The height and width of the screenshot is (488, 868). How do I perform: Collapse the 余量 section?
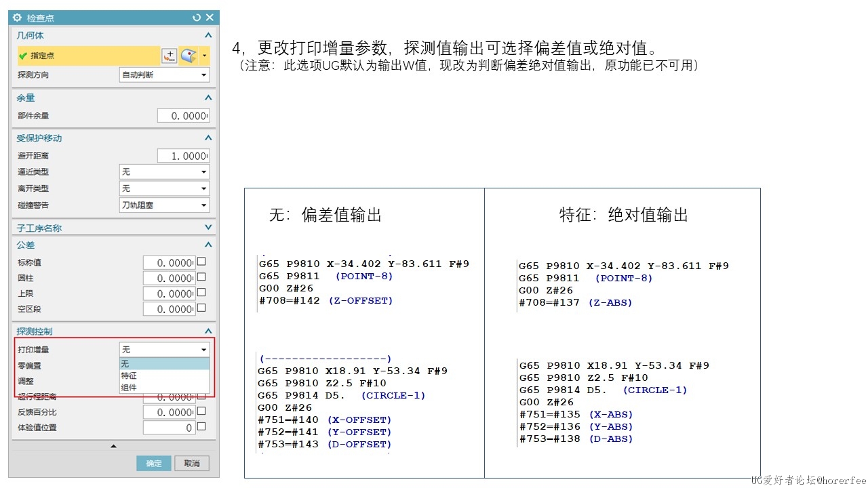click(208, 98)
